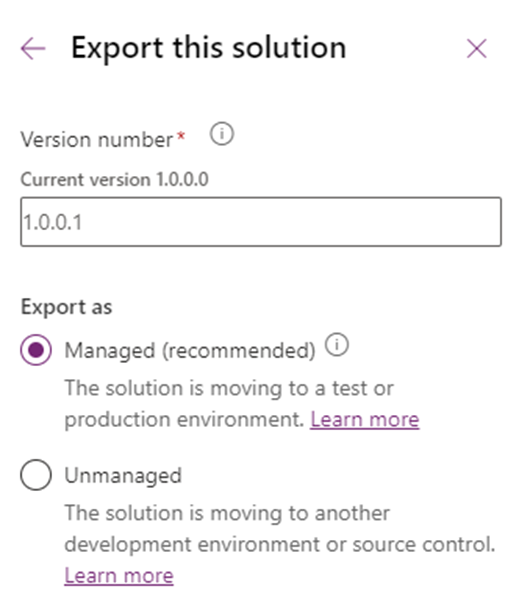Click the Managed (recommended) option label

pos(190,350)
